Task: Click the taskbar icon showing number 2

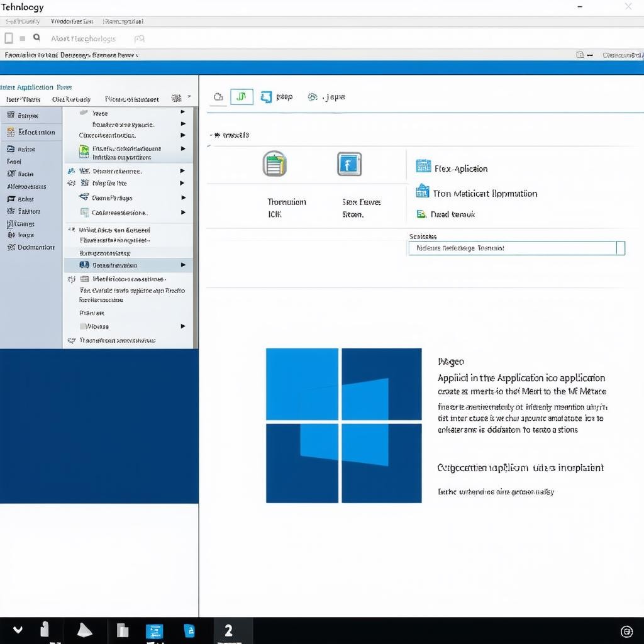Action: coord(229,630)
